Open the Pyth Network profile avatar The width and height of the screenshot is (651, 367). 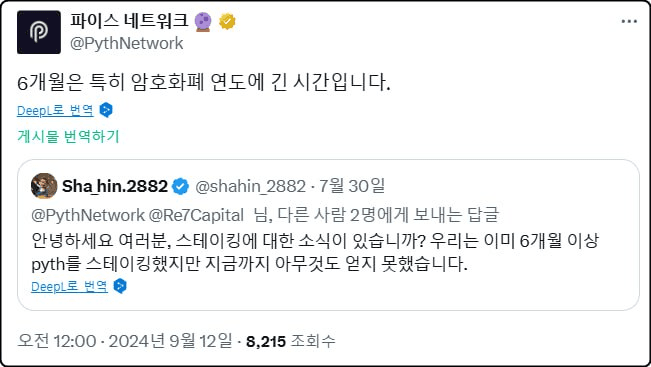(39, 32)
